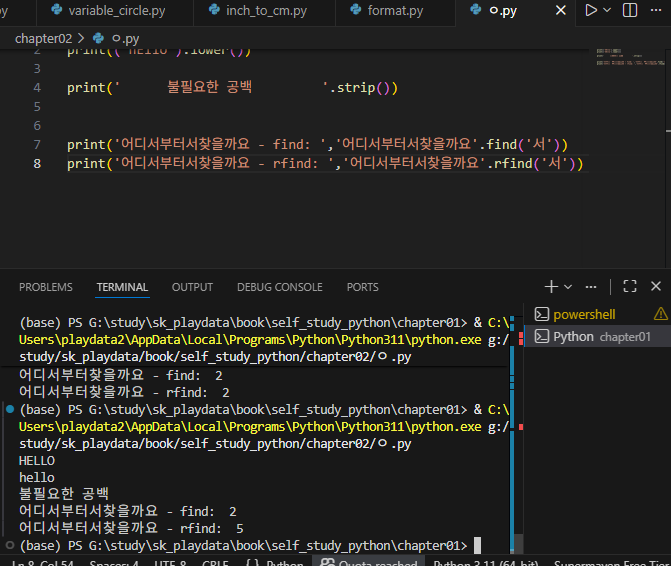Click the 'rfind: 5' output line
Image resolution: width=671 pixels, height=566 pixels.
coord(131,528)
